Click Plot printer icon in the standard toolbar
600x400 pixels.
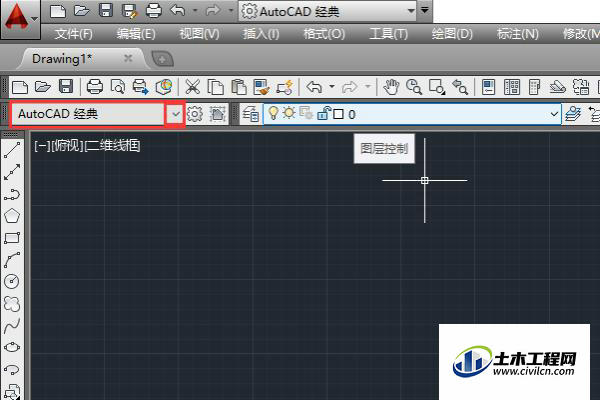click(x=95, y=87)
